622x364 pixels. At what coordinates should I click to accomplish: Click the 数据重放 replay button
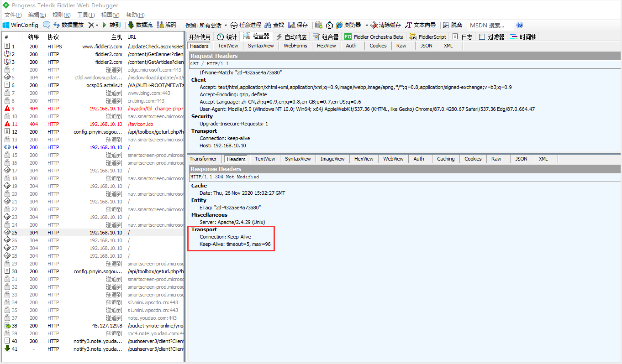click(x=69, y=25)
